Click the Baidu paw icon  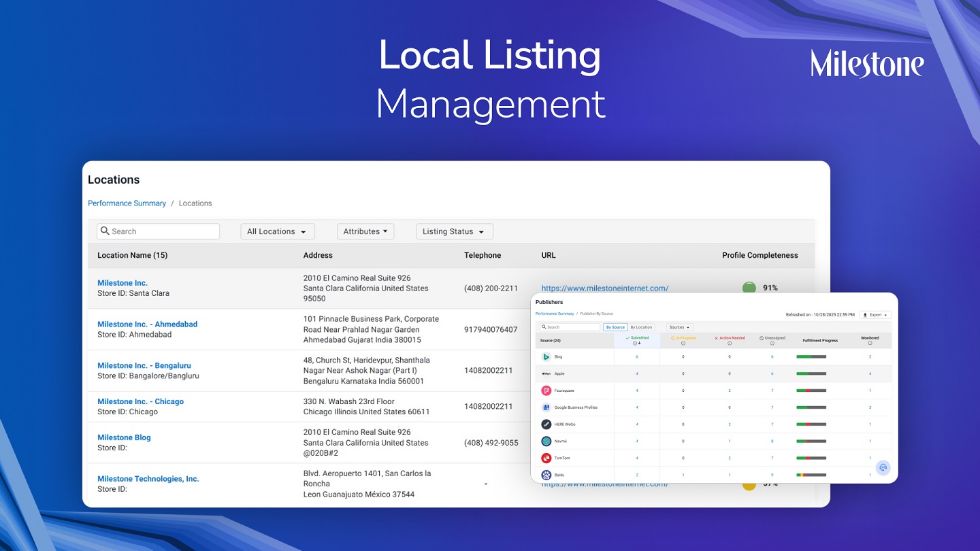[546, 475]
